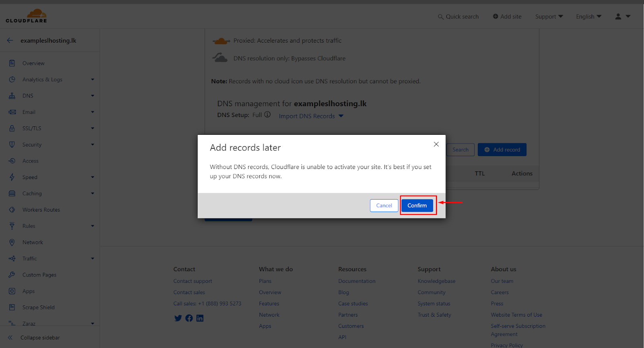The width and height of the screenshot is (644, 348).
Task: Select Access in the sidebar
Action: pyautogui.click(x=31, y=161)
